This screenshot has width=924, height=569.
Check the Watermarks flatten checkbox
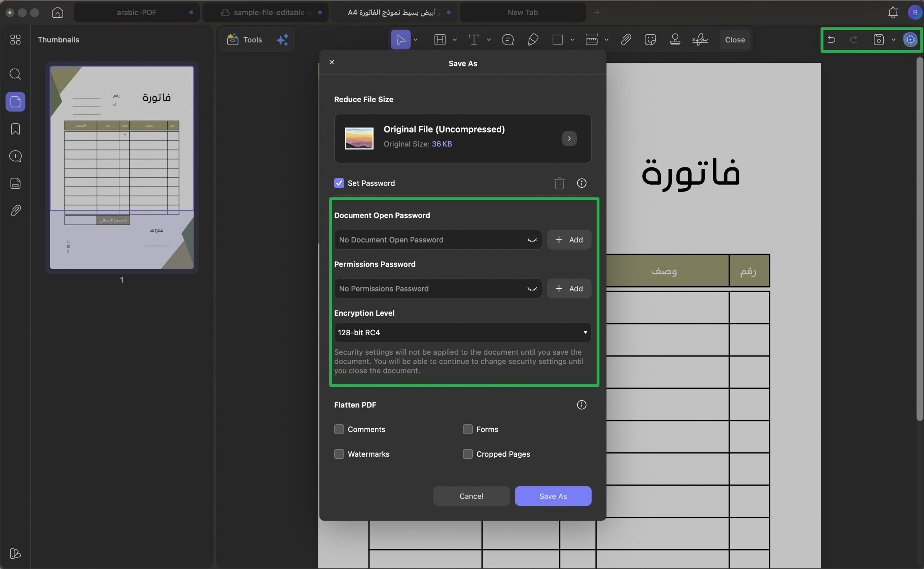pyautogui.click(x=339, y=454)
